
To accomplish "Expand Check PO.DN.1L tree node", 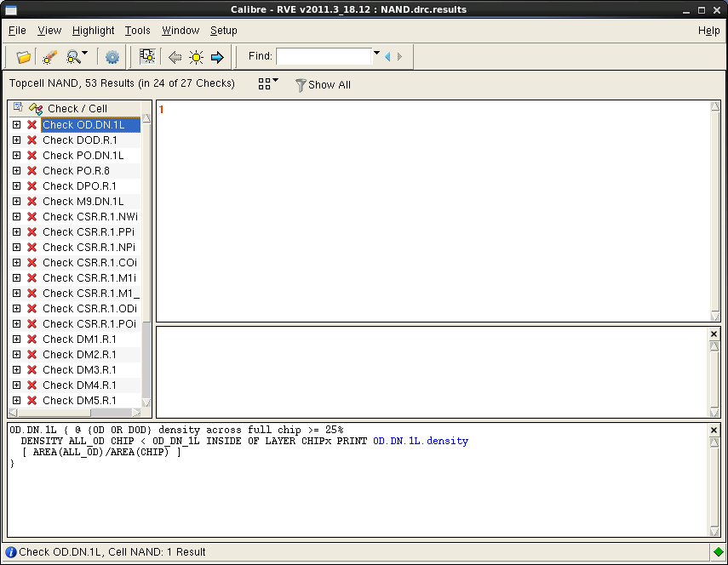I will tap(17, 156).
